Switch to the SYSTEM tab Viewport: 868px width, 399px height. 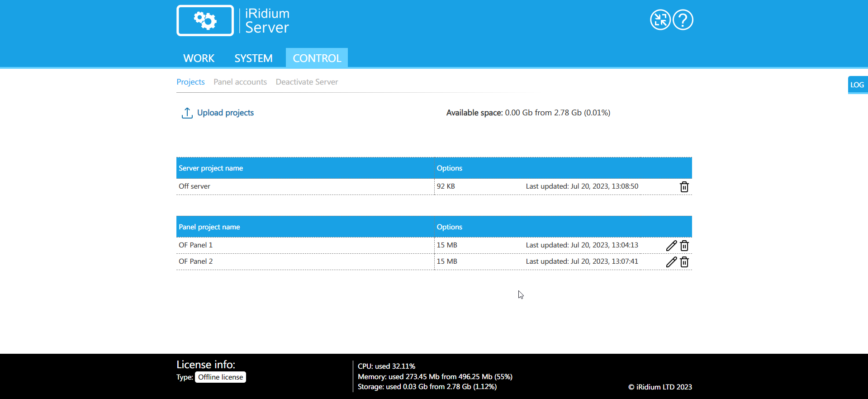253,58
